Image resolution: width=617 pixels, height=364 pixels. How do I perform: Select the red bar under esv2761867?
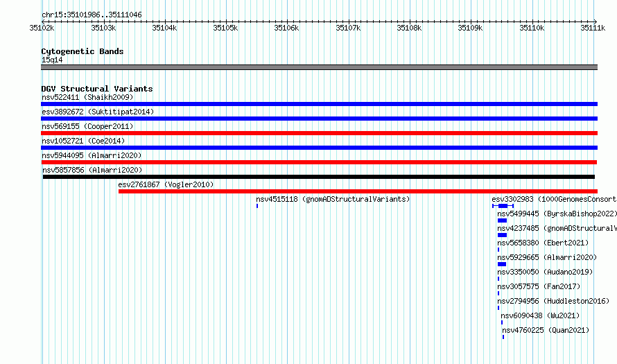coord(358,191)
